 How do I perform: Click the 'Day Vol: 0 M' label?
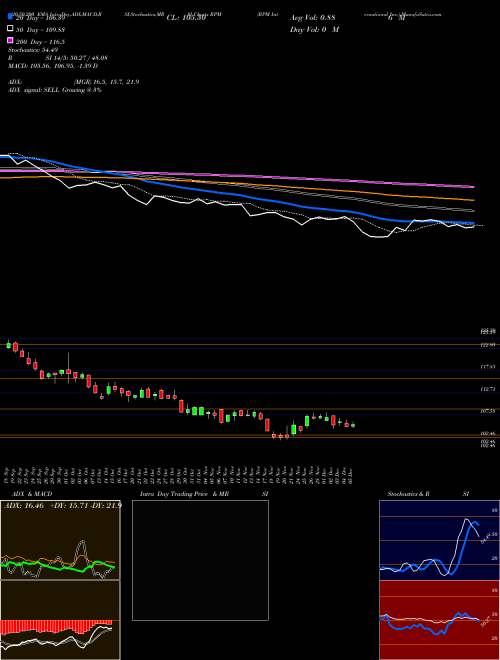coord(314,29)
